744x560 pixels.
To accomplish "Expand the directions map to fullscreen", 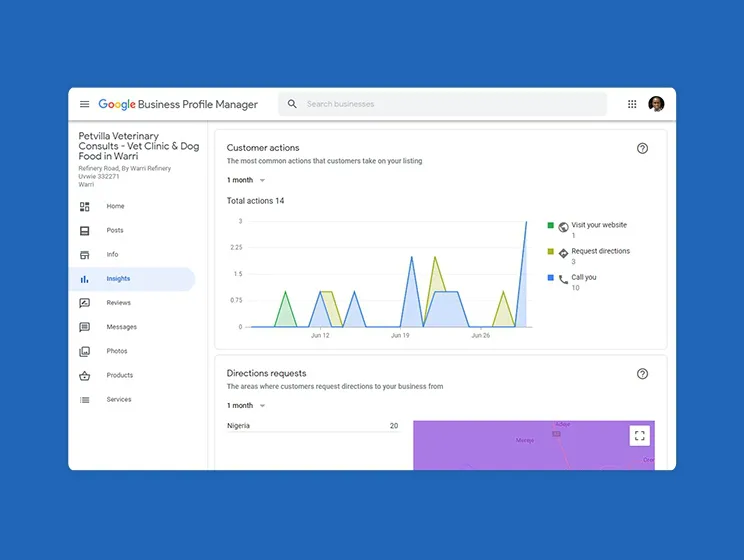I will [639, 436].
